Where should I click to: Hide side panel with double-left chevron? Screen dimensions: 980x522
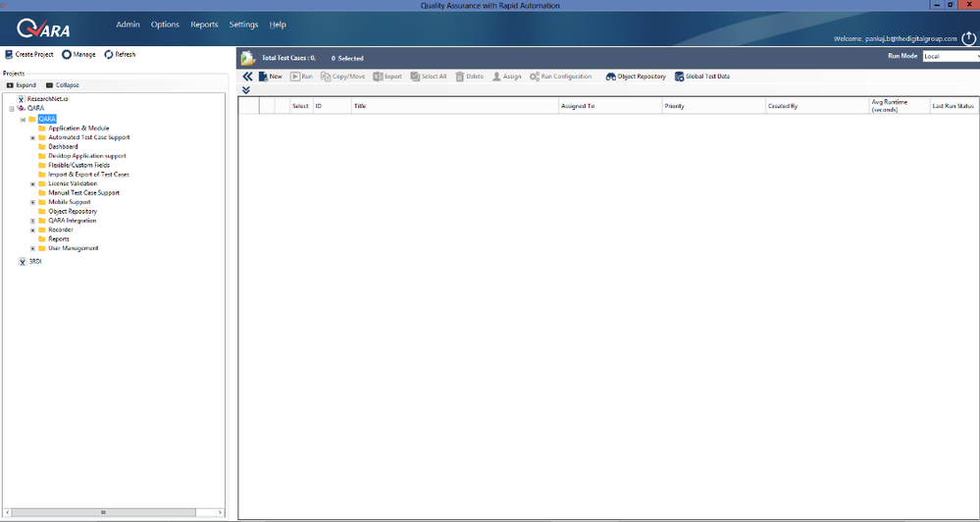(247, 77)
